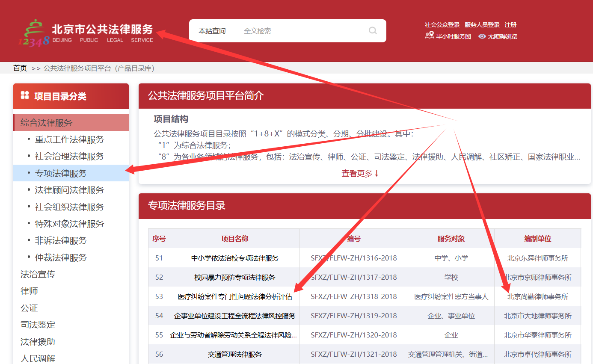Viewport: 593px width, 364px height.
Task: Open 医疗纠纷案件专门性问题法律分析评估 project
Action: pyautogui.click(x=235, y=296)
